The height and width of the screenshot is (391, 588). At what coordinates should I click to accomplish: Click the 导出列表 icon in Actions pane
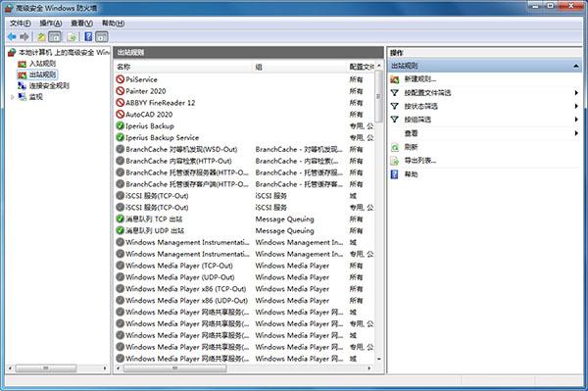pos(395,161)
